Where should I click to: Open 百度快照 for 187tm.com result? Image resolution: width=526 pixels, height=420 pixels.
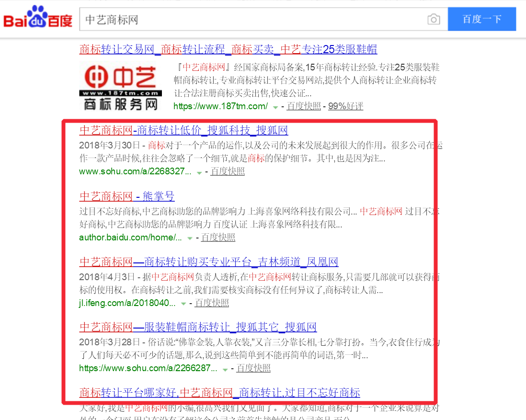[304, 106]
